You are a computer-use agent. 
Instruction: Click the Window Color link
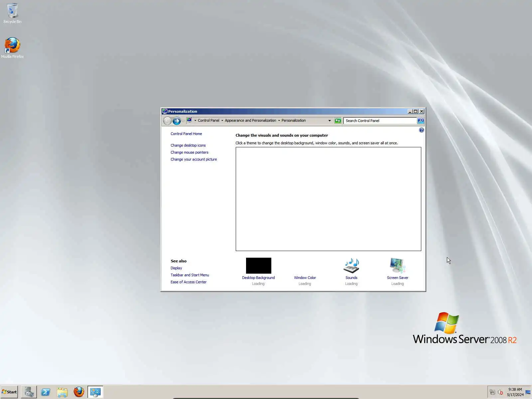point(305,278)
